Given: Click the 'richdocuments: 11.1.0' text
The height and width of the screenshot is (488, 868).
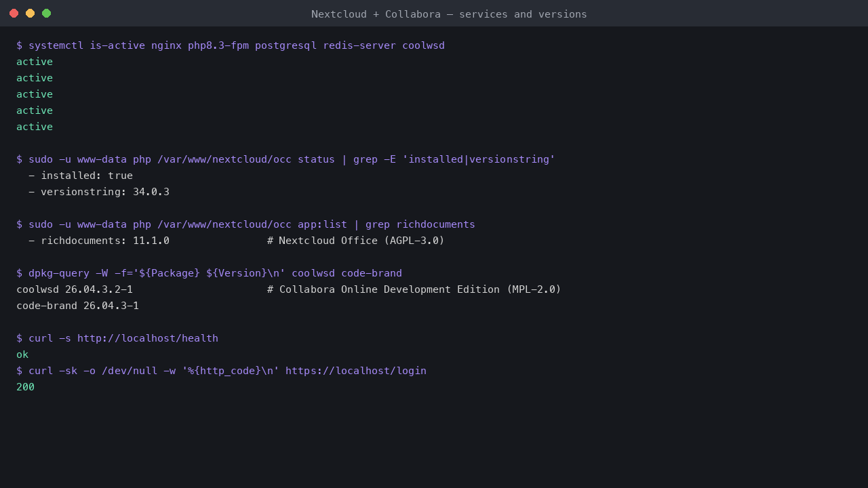Looking at the screenshot, I should pyautogui.click(x=105, y=241).
